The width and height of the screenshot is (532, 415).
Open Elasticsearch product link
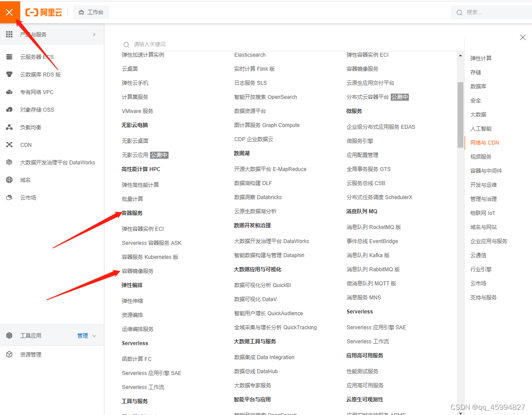(250, 55)
